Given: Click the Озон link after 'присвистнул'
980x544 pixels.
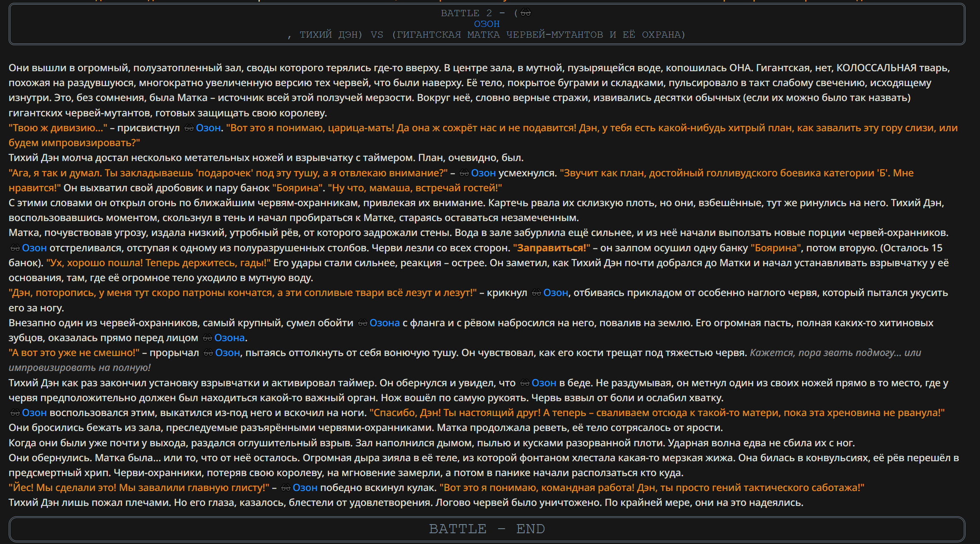Looking at the screenshot, I should click(208, 128).
